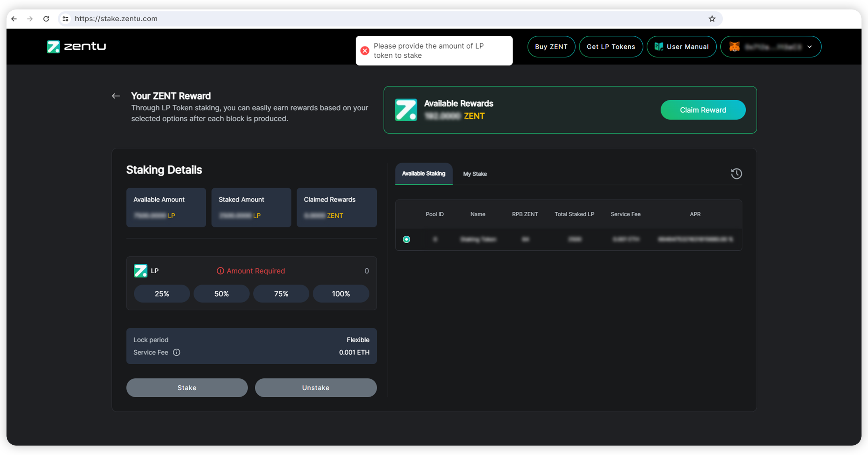
Task: Click the browser back arrow
Action: tap(14, 19)
